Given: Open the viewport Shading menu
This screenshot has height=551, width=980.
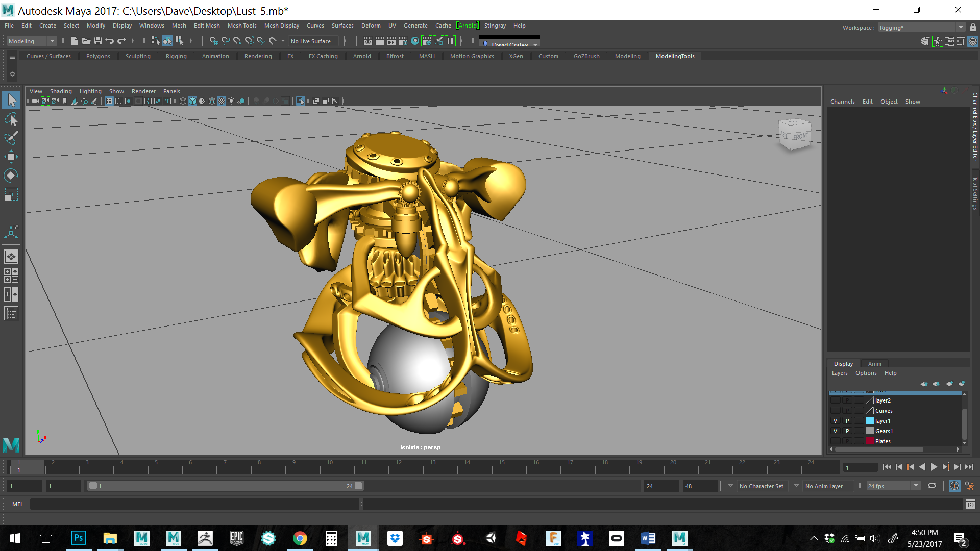Looking at the screenshot, I should click(x=61, y=91).
